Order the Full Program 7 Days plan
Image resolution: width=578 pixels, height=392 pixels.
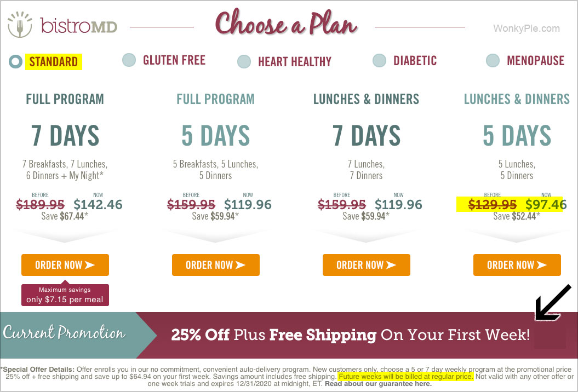pyautogui.click(x=65, y=265)
